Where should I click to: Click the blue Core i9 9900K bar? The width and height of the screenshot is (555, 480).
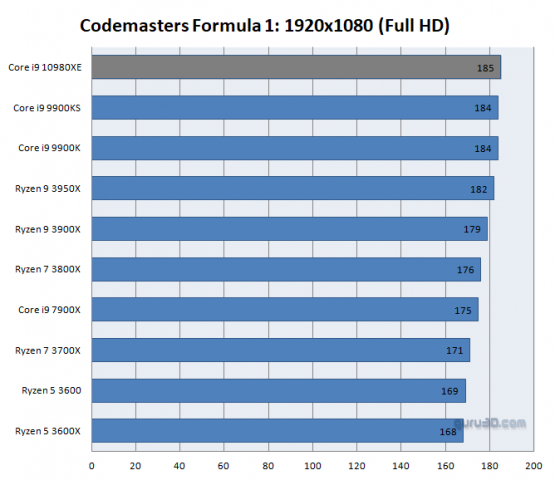click(x=295, y=148)
